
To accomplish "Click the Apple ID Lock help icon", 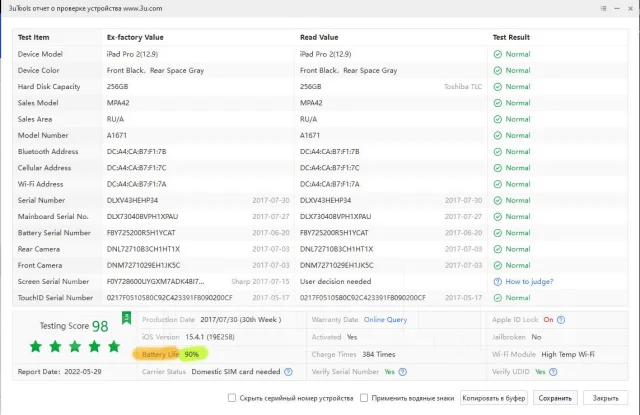I will click(561, 320).
